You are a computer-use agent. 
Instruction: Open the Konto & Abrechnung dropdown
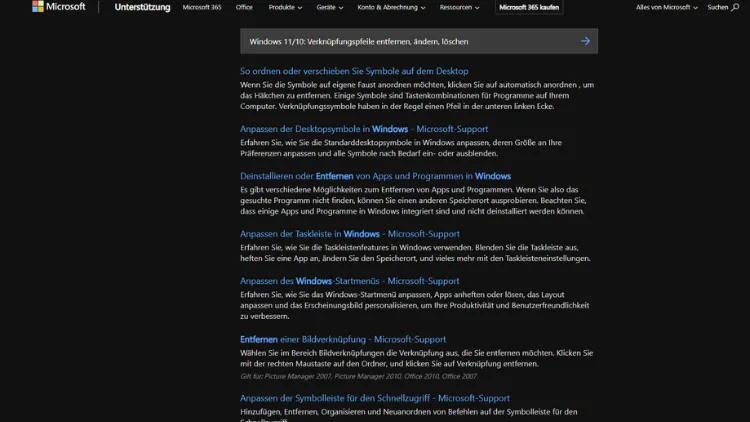[x=391, y=7]
